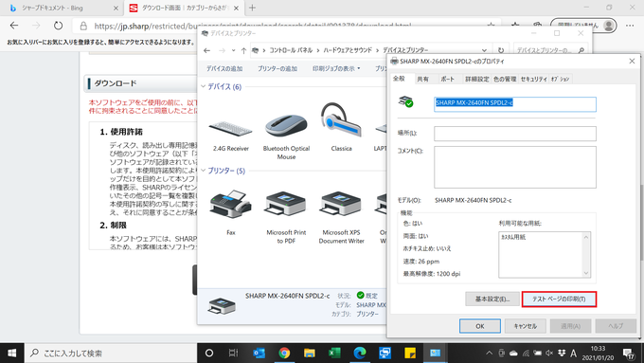Viewport: 644px width, 363px height.
Task: Open recent locations dropdown beside forward arrow
Action: tap(233, 50)
